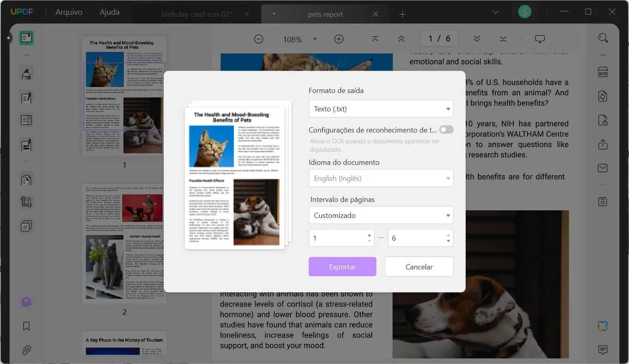Open the Attachments paperclip icon
Screen dimensions: 629x364
pyautogui.click(x=26, y=350)
